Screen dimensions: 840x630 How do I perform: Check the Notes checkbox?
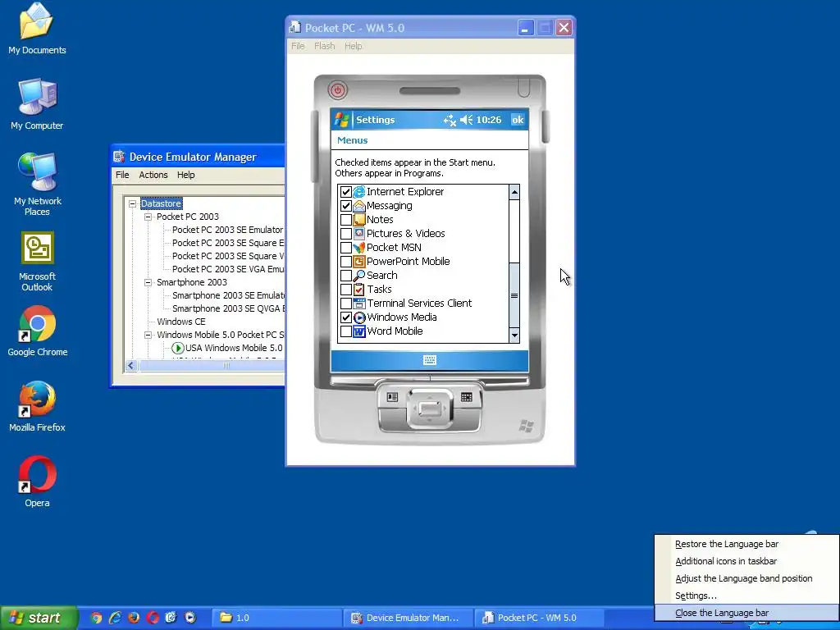346,220
